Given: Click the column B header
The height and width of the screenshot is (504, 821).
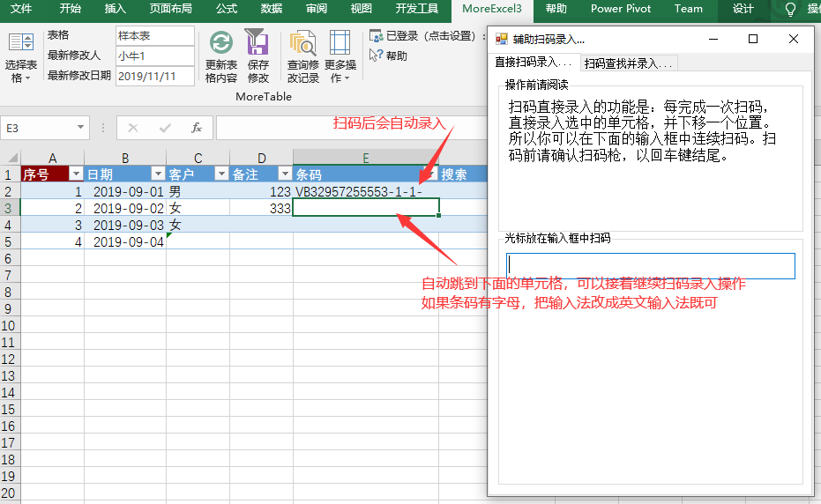Looking at the screenshot, I should click(125, 159).
